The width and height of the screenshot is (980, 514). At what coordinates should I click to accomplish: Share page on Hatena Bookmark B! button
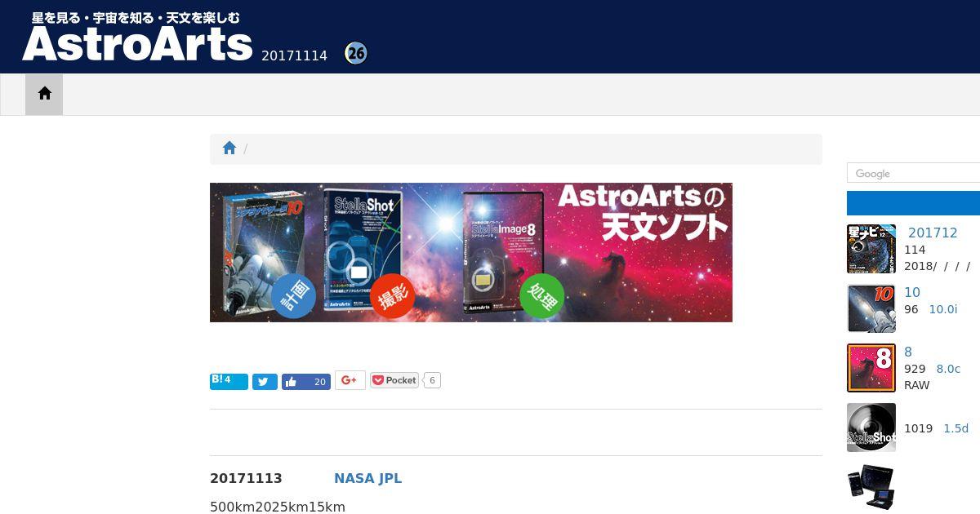[229, 381]
